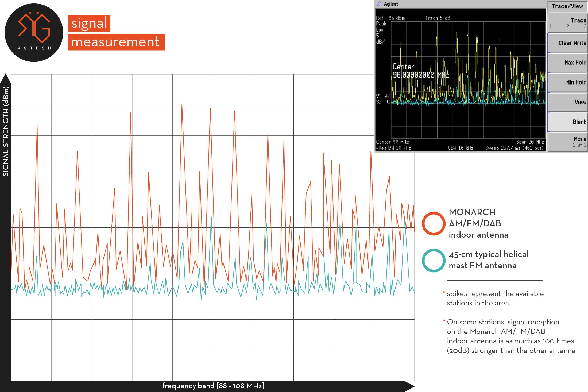Click the Atten 5 dB label
The image size is (588, 392).
[x=438, y=18]
